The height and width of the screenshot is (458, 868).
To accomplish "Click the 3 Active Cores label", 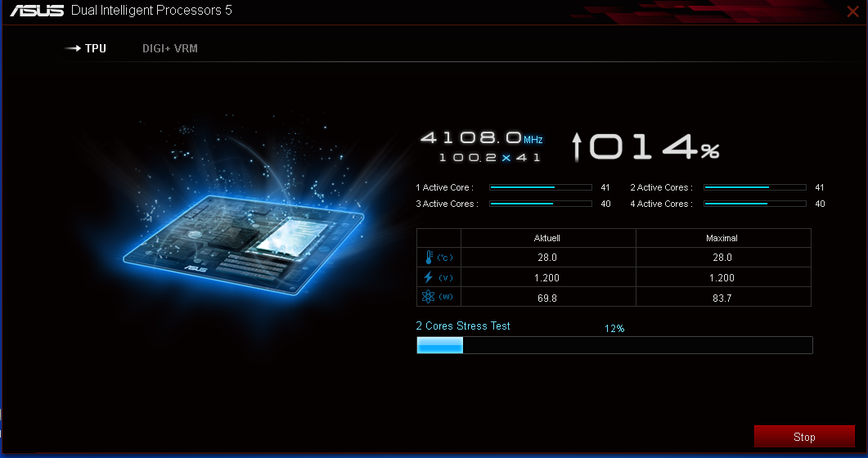I will tap(447, 204).
